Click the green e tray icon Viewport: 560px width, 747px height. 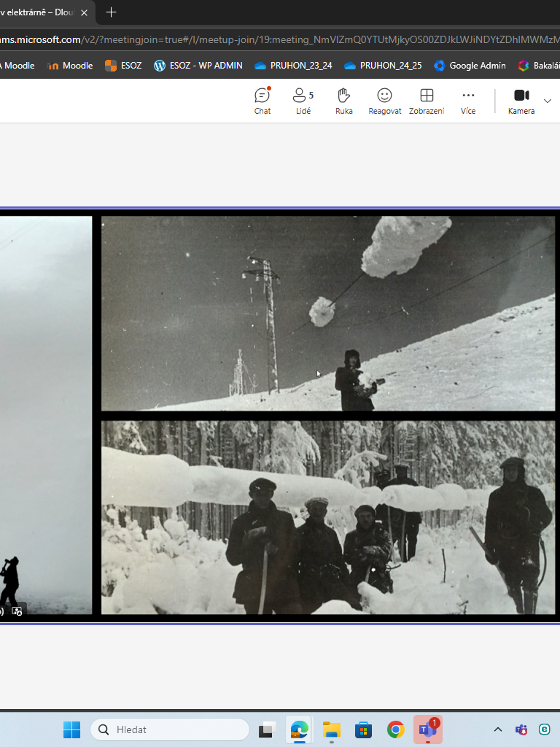tap(544, 729)
